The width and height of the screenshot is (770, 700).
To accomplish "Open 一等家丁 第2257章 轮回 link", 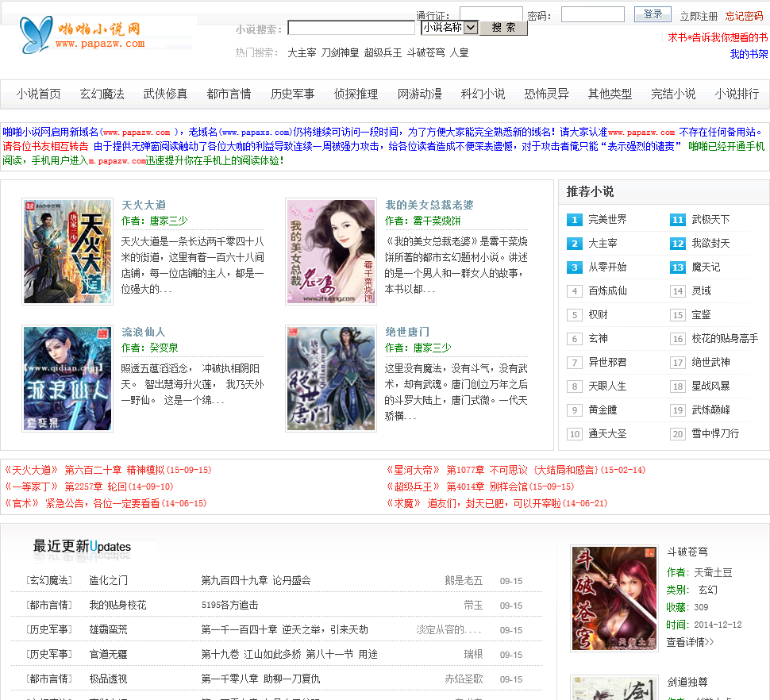I will pos(88,487).
